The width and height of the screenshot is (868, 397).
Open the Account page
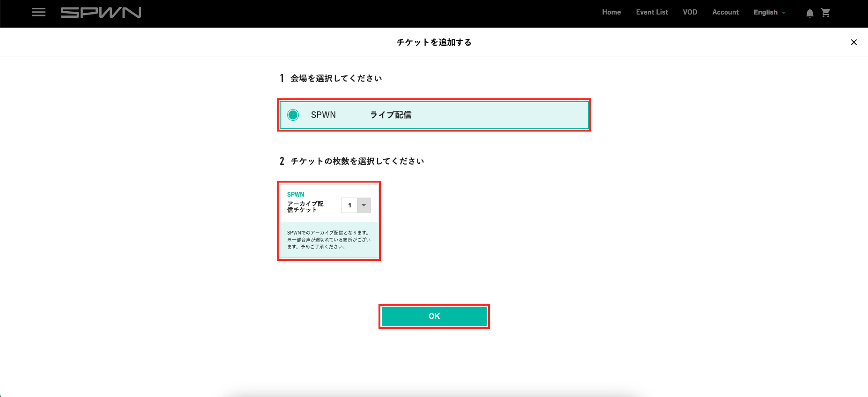click(x=725, y=12)
